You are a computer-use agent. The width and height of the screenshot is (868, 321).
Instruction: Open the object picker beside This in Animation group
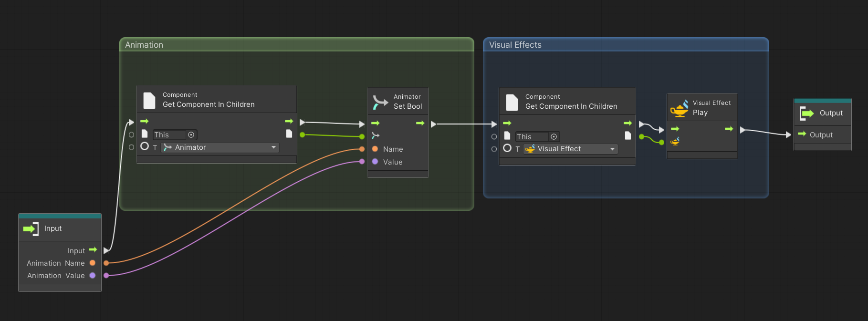(191, 135)
